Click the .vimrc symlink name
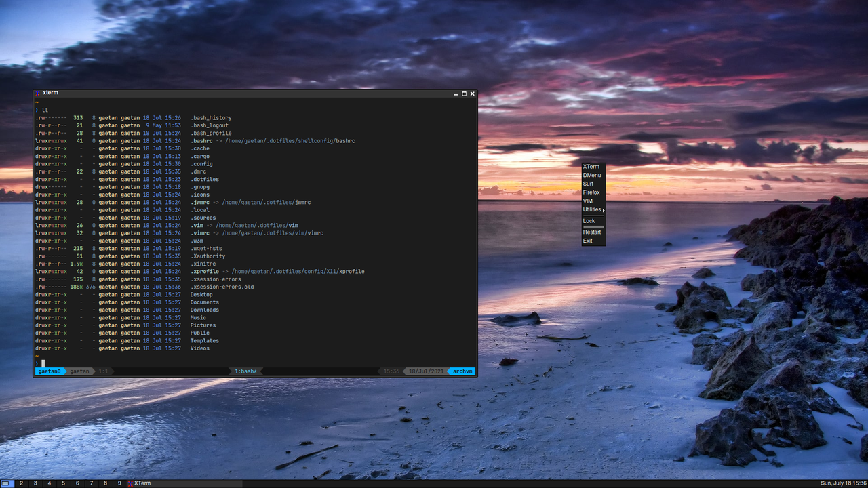 click(200, 233)
